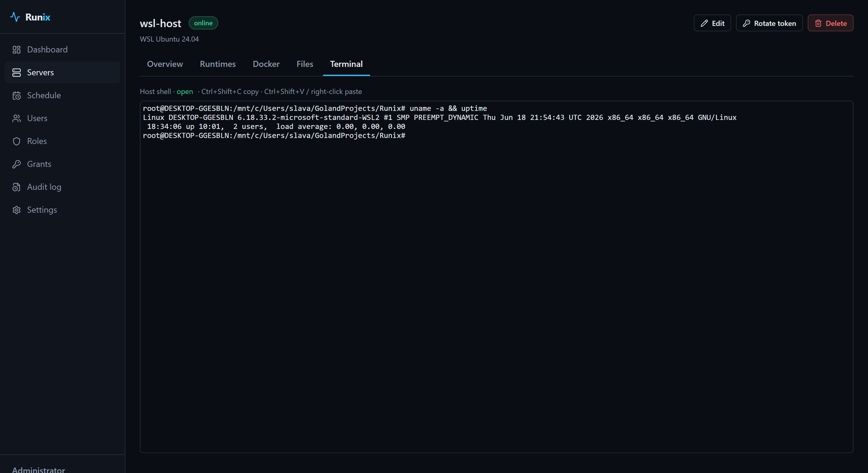Click the Administrator label at bottom
The width and height of the screenshot is (868, 473).
[39, 469]
